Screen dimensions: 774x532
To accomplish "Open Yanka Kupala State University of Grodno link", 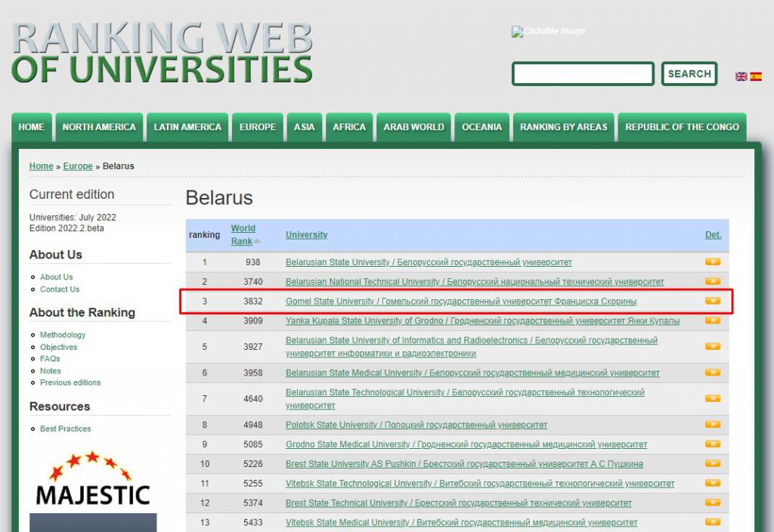I will click(x=482, y=320).
